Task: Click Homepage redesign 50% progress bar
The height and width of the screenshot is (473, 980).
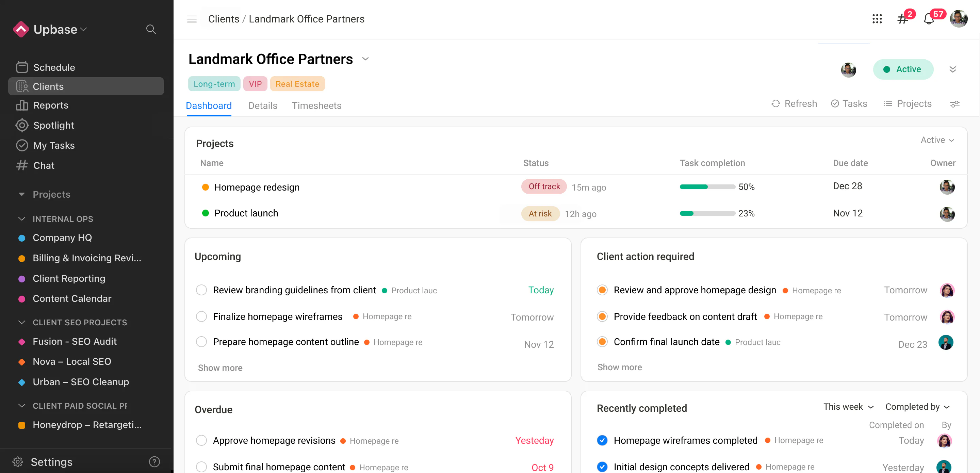Action: pos(707,187)
